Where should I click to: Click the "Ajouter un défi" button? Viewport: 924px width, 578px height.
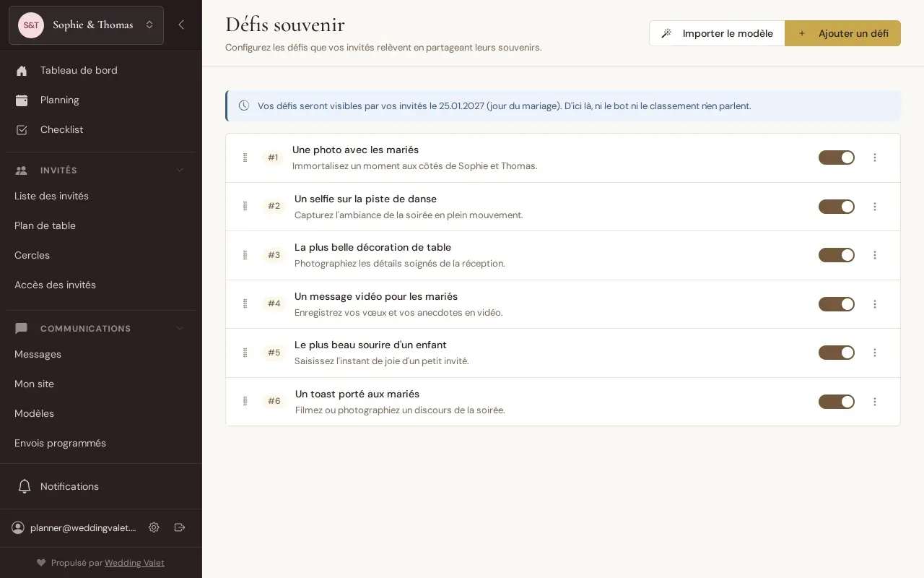click(x=842, y=33)
